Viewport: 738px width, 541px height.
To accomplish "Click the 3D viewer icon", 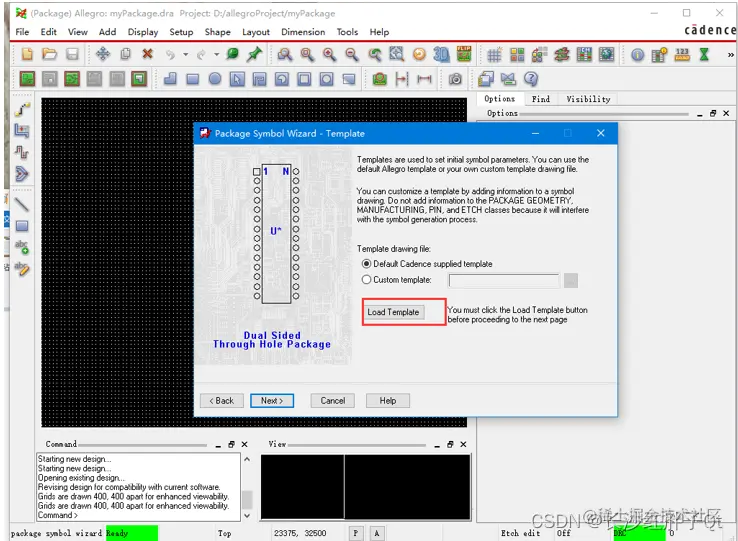I will tap(441, 55).
